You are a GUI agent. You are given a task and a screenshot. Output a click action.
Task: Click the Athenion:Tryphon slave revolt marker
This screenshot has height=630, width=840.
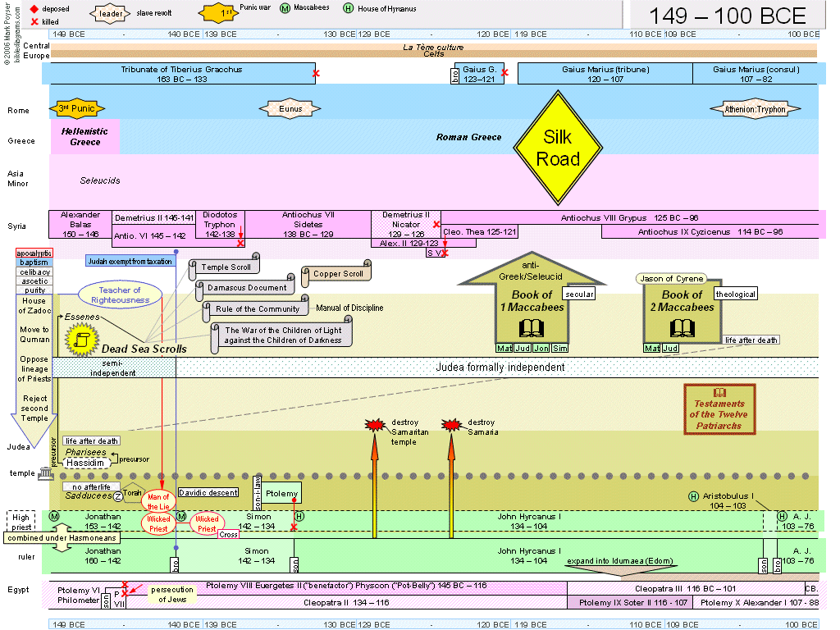tap(755, 109)
